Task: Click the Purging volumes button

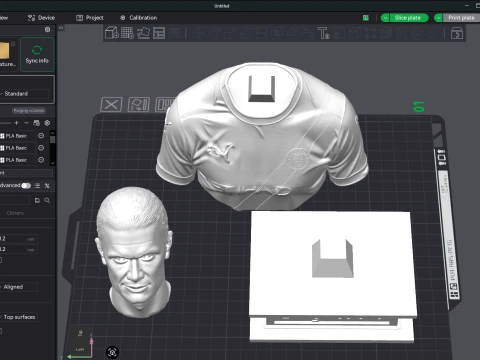Action: [x=29, y=110]
